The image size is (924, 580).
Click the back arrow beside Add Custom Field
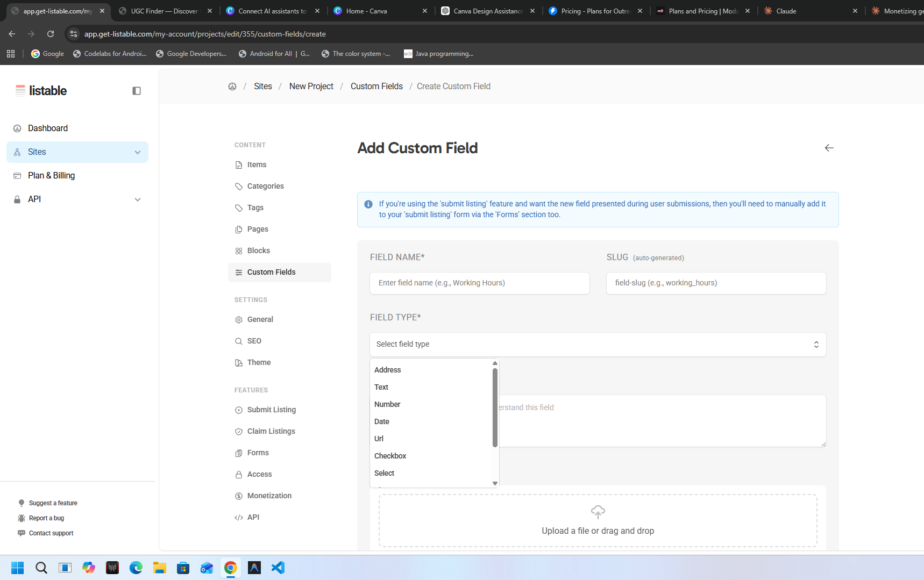pyautogui.click(x=829, y=148)
